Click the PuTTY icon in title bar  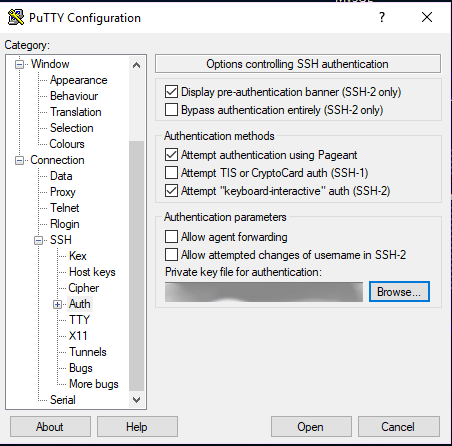coord(16,17)
